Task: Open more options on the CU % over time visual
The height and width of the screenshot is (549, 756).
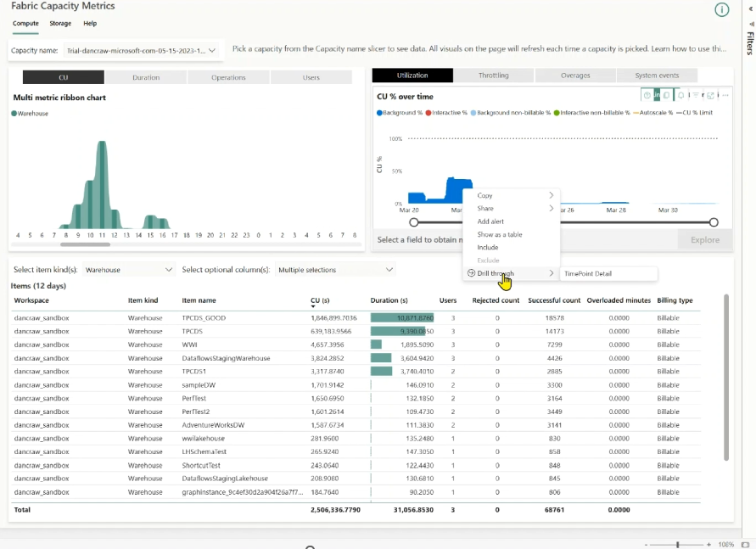Action: tap(725, 95)
